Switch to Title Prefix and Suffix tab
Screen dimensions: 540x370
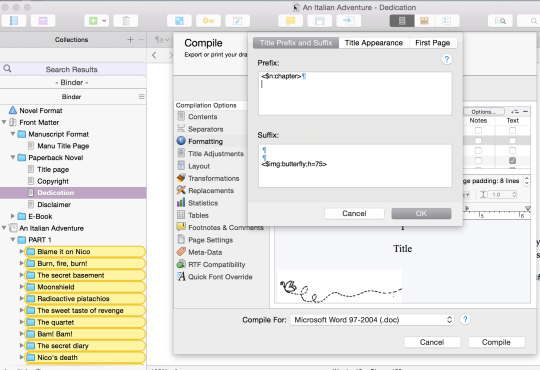coord(296,43)
